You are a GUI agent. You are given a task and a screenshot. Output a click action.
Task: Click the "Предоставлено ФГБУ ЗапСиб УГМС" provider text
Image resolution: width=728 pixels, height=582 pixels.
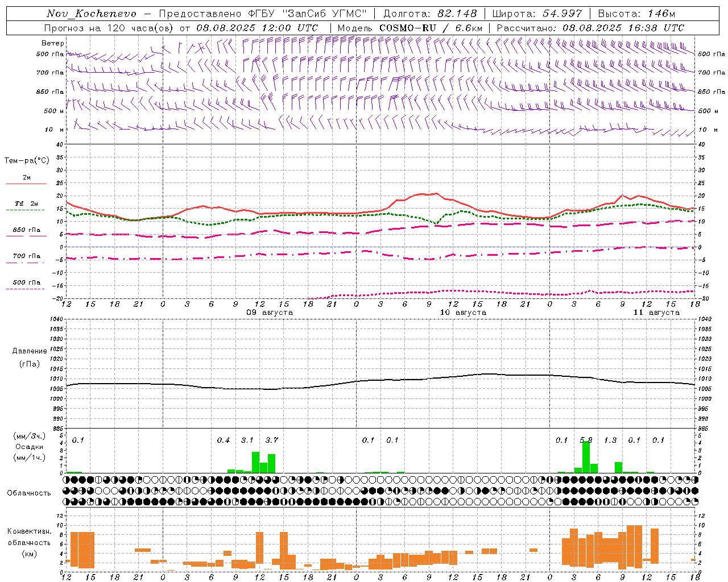click(263, 14)
